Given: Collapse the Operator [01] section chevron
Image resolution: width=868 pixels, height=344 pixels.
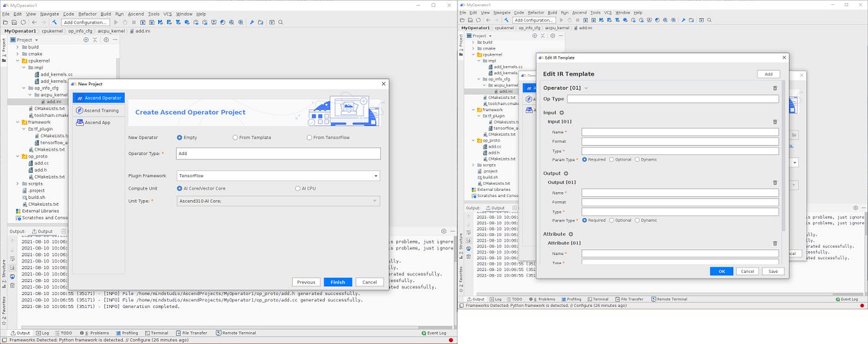Looking at the screenshot, I should point(587,88).
